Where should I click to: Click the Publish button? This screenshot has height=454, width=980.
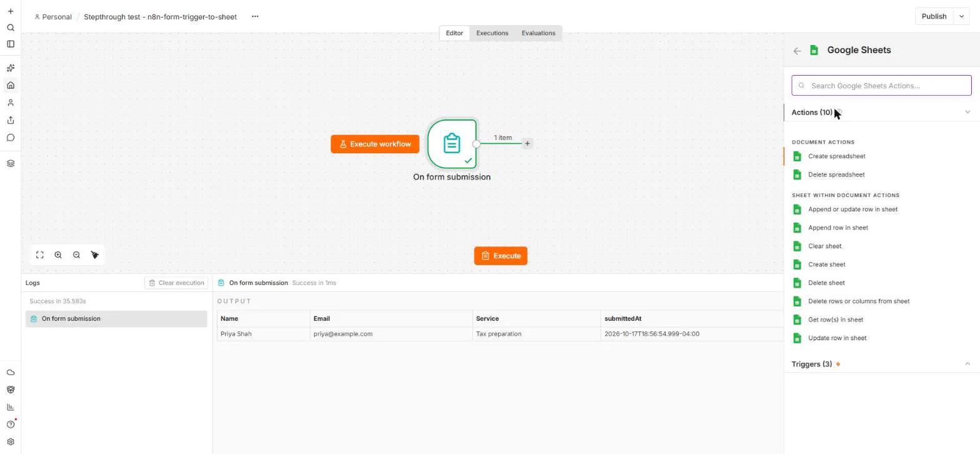click(x=934, y=17)
